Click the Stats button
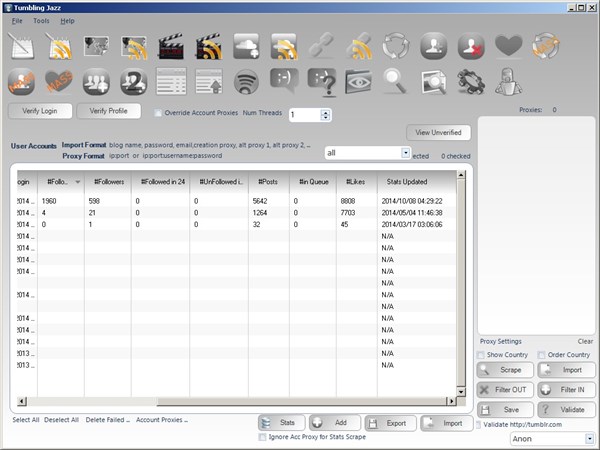The width and height of the screenshot is (600, 450). coord(282,423)
